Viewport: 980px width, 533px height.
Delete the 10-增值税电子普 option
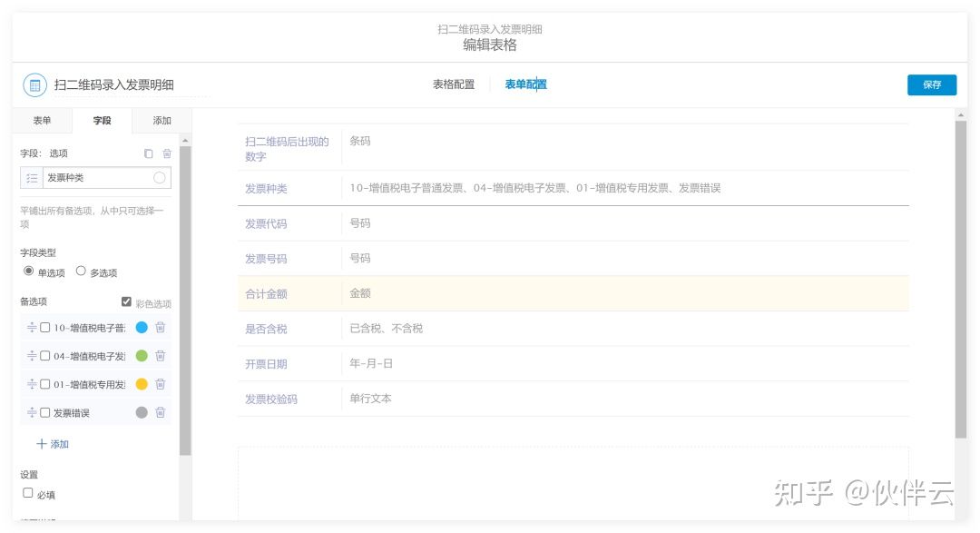tap(161, 328)
